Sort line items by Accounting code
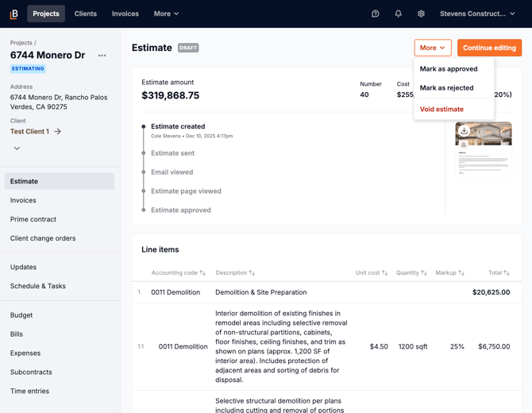The width and height of the screenshot is (532, 413). point(179,272)
